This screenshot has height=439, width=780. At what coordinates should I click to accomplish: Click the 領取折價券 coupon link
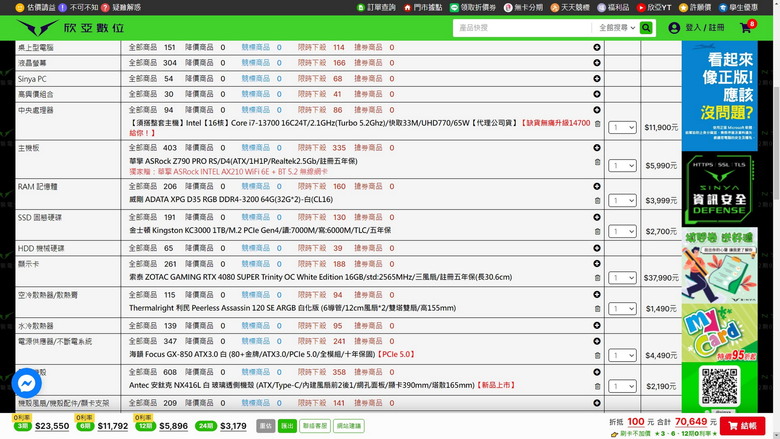click(473, 7)
